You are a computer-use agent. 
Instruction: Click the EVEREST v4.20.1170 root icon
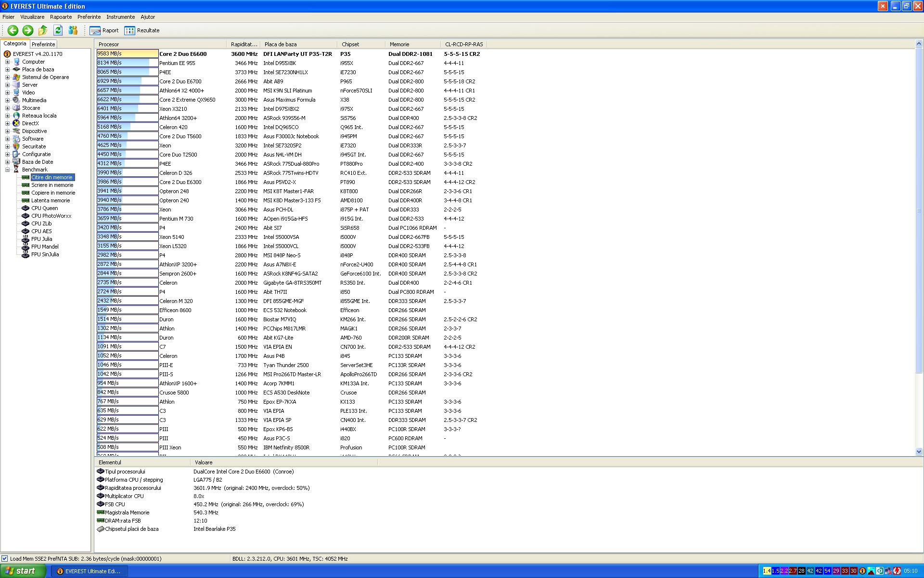(x=7, y=54)
